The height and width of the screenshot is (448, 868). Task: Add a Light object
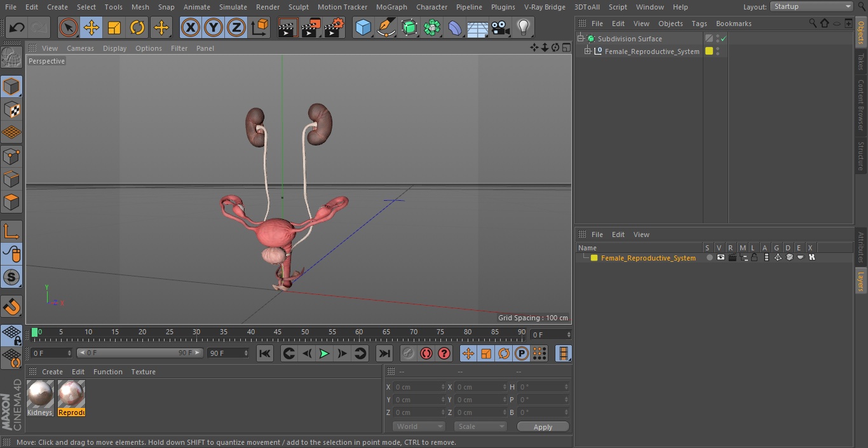(x=524, y=27)
